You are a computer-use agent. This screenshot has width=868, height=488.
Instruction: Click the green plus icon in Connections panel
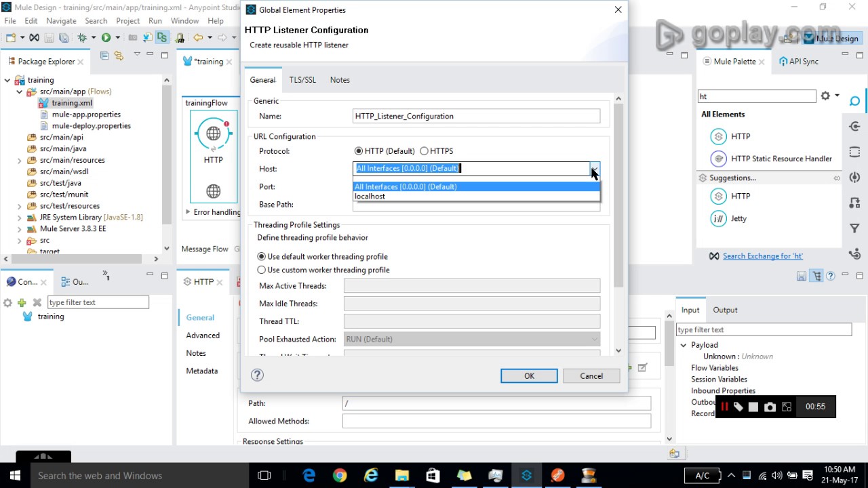[22, 302]
